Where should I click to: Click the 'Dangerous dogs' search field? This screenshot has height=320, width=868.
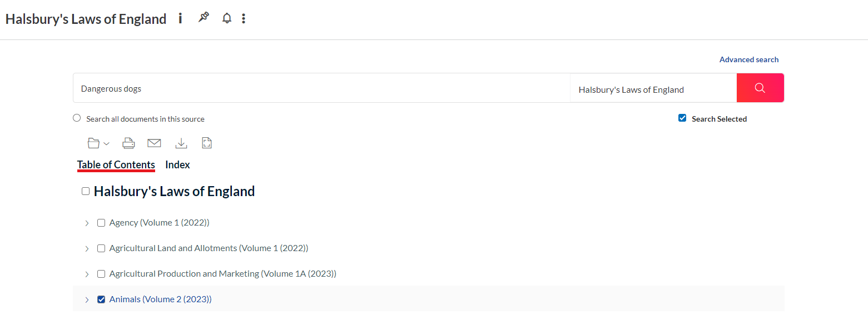(321, 88)
